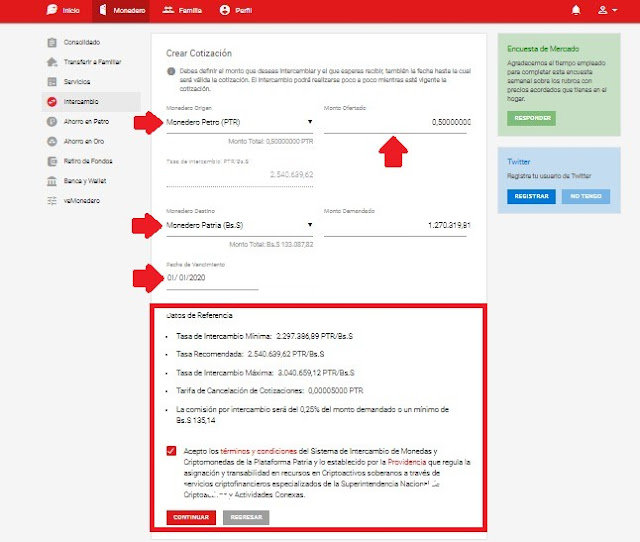Click the Ahorro en Oro icon
The image size is (640, 542).
pyautogui.click(x=52, y=141)
